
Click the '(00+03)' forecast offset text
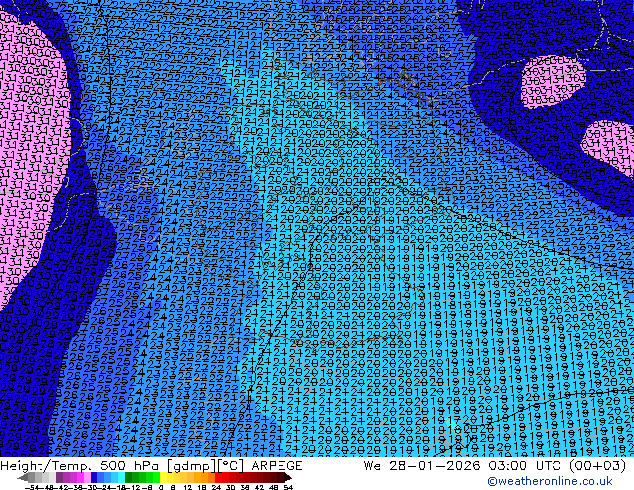[597, 466]
